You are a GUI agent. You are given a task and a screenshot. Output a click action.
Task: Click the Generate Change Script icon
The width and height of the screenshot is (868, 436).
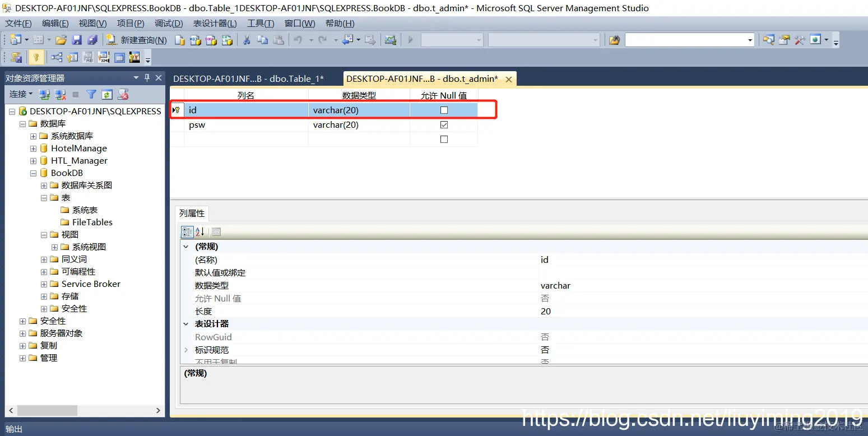point(16,57)
